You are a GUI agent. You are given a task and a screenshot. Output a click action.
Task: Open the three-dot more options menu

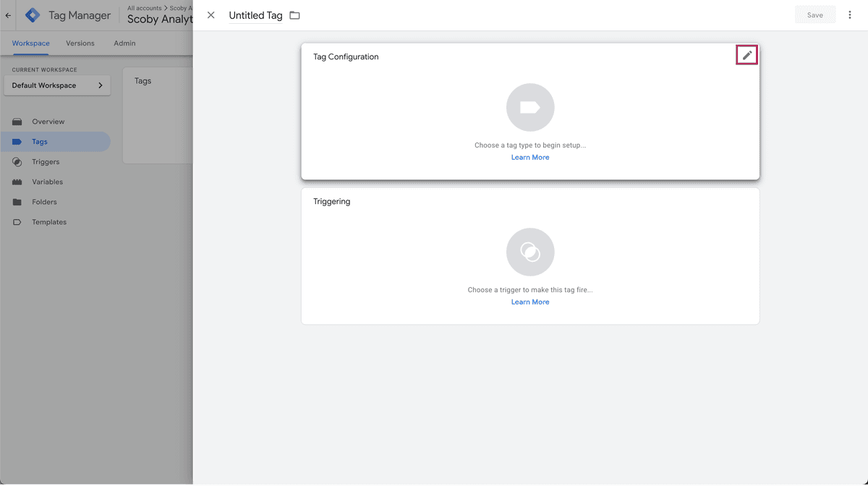coord(850,15)
